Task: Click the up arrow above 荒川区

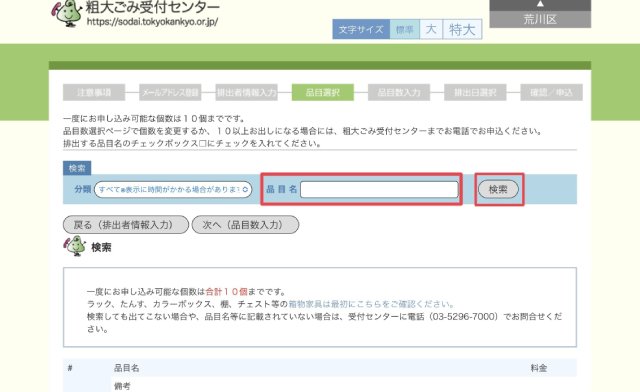Action: click(x=540, y=4)
